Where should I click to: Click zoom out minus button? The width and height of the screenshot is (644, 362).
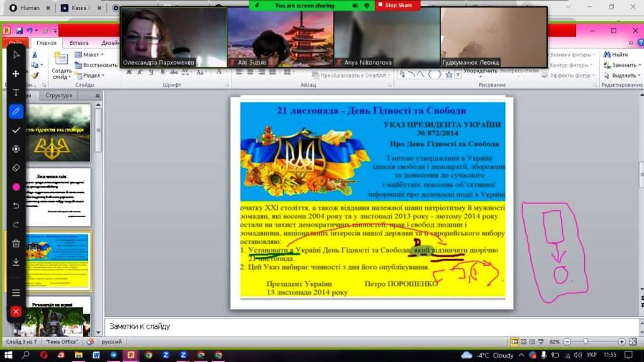[567, 342]
